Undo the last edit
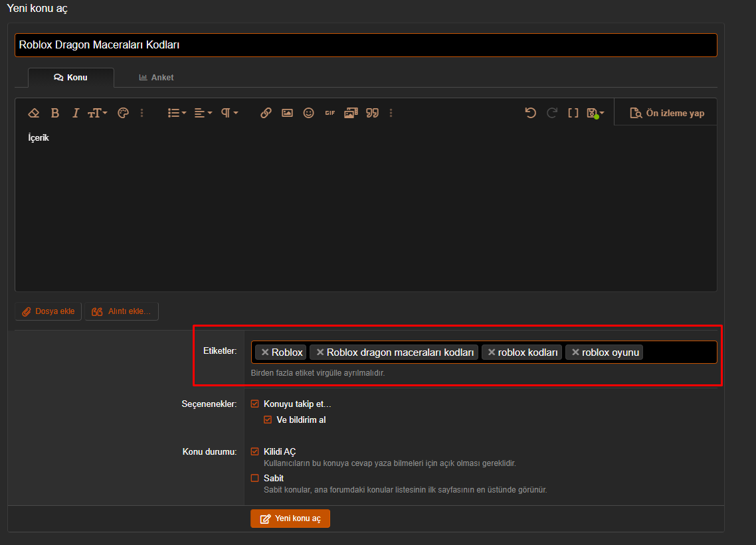Screen dimensions: 756x545 [x=530, y=113]
